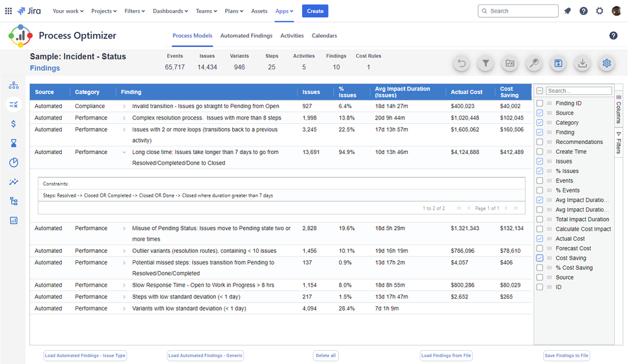This screenshot has height=364, width=628.
Task: Open Jira notifications icon
Action: click(568, 11)
